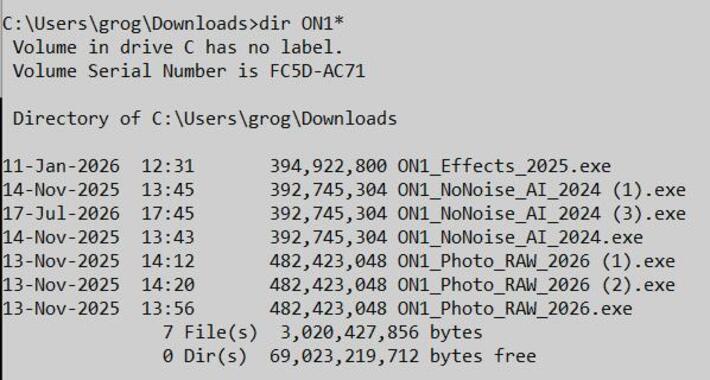
Task: Click the 'Directory of C:\Users\grog\Downloads' line
Action: click(205, 119)
